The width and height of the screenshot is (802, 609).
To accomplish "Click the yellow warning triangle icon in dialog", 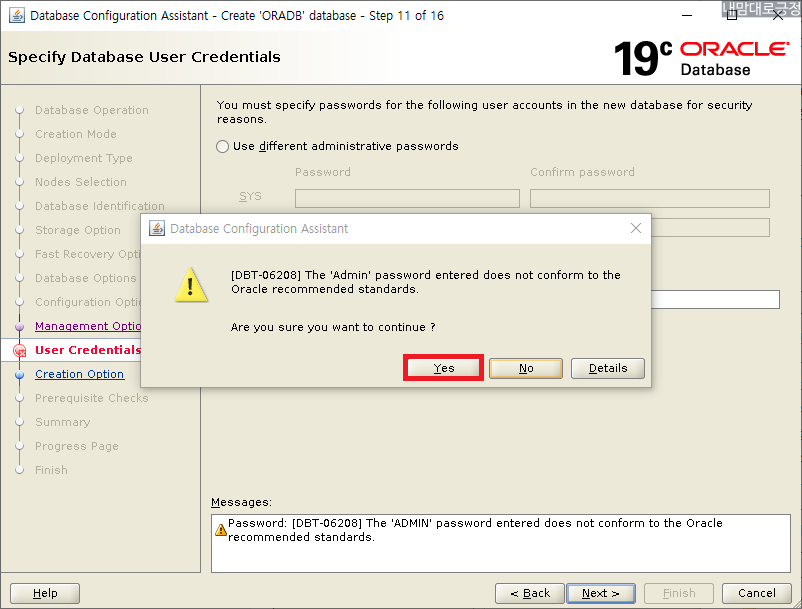I will pyautogui.click(x=191, y=285).
